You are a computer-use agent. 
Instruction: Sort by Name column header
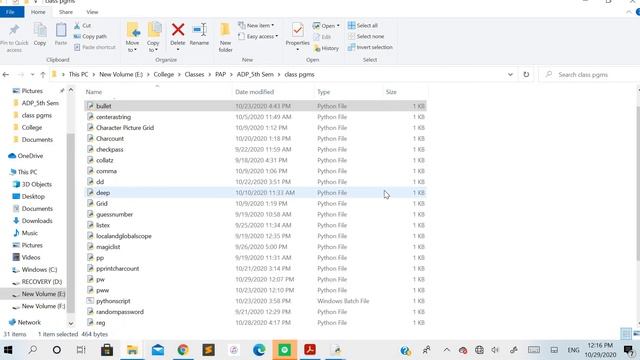click(94, 92)
